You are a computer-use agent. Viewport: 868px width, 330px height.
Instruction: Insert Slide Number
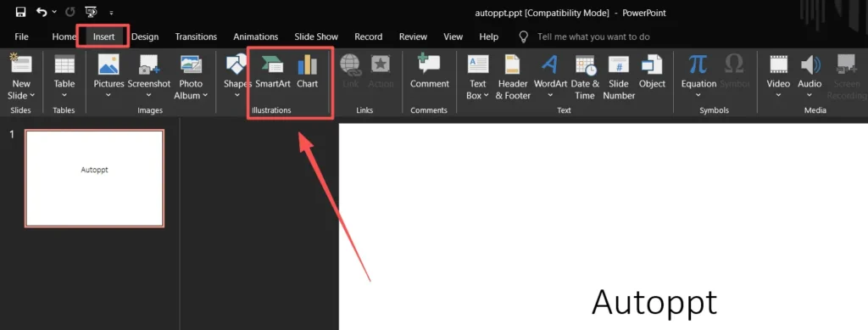619,77
